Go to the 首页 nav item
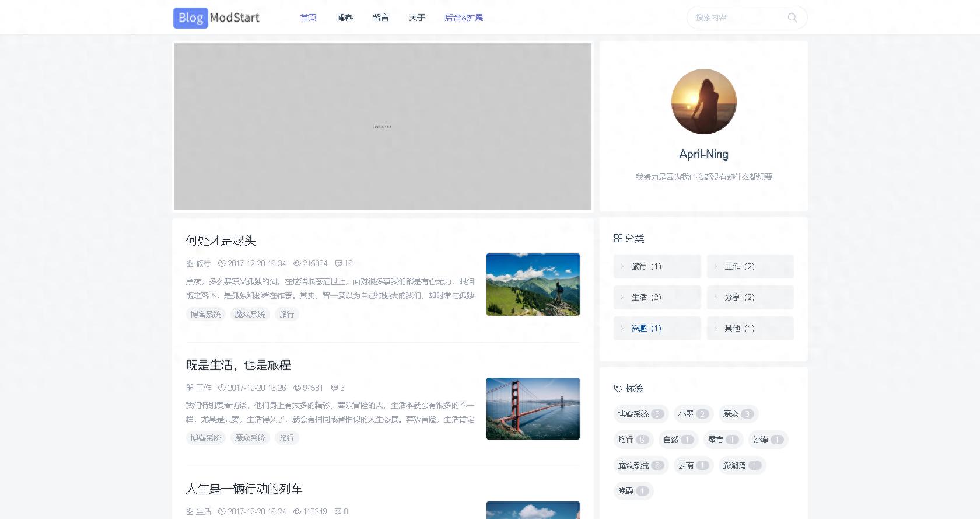Image resolution: width=980 pixels, height=519 pixels. click(x=309, y=18)
